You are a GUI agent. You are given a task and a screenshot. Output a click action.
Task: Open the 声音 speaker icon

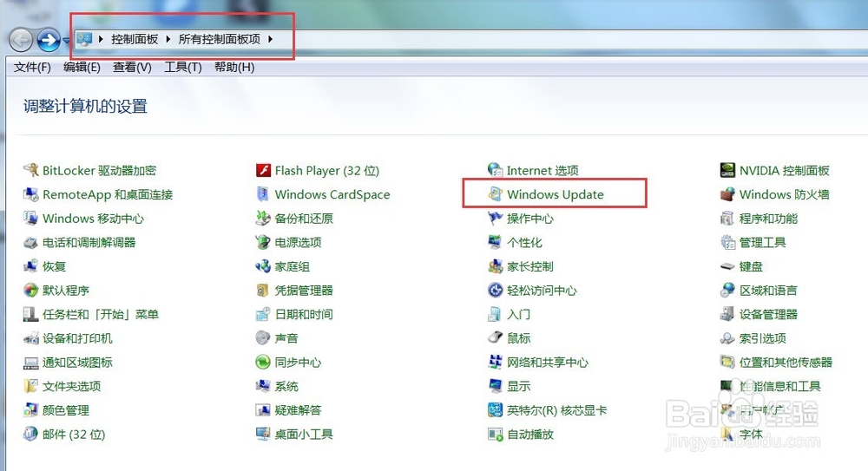coord(263,338)
